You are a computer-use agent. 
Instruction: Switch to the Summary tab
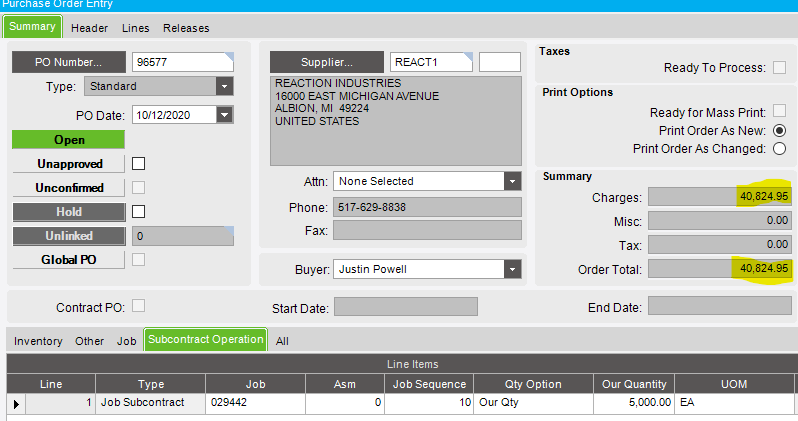pyautogui.click(x=32, y=26)
